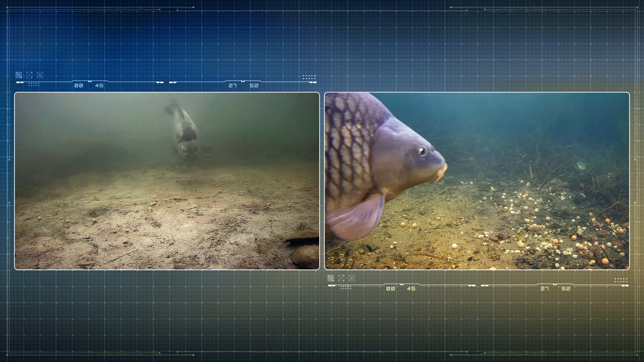Click the '27 52' marker below right video
Viewport: 644px width, 362px height.
click(555, 289)
